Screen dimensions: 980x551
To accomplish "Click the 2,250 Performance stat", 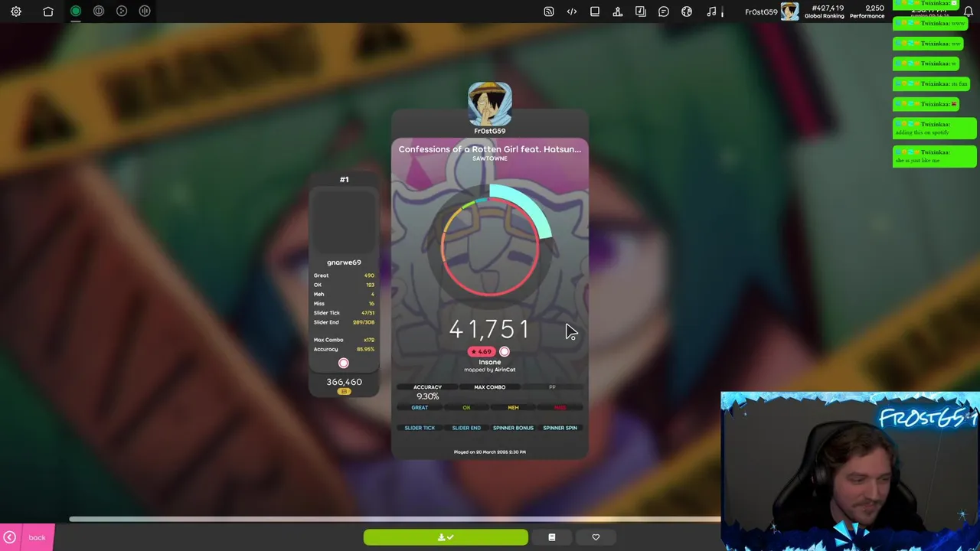I will pos(867,11).
